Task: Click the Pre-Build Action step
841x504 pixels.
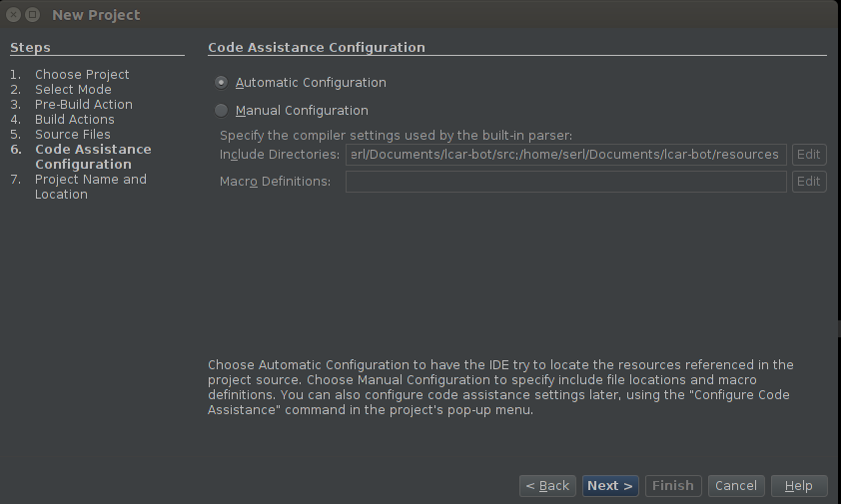Action: [84, 105]
